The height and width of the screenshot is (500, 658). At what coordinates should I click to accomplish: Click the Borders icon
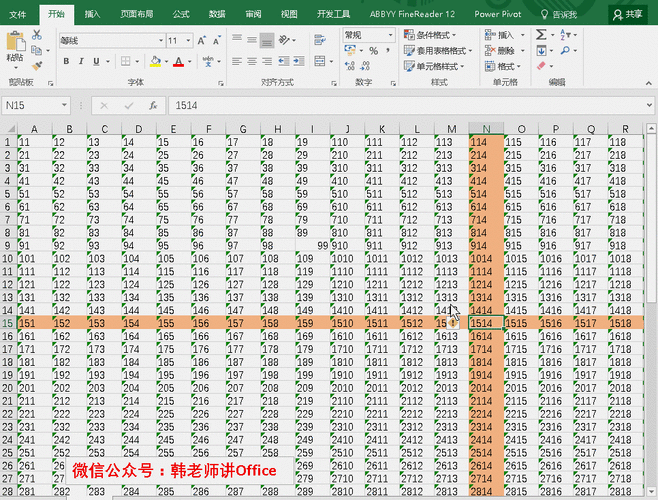coord(125,61)
